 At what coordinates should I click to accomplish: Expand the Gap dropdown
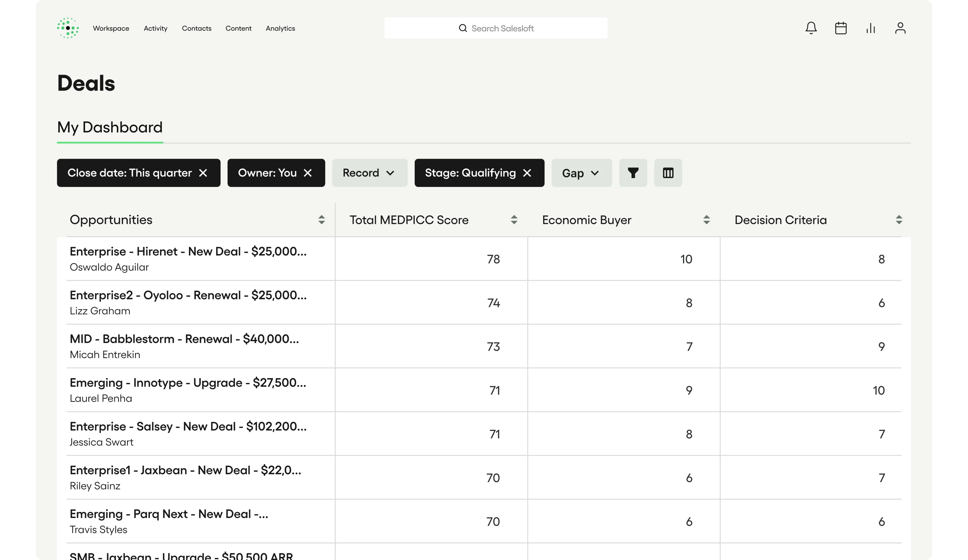click(x=581, y=173)
